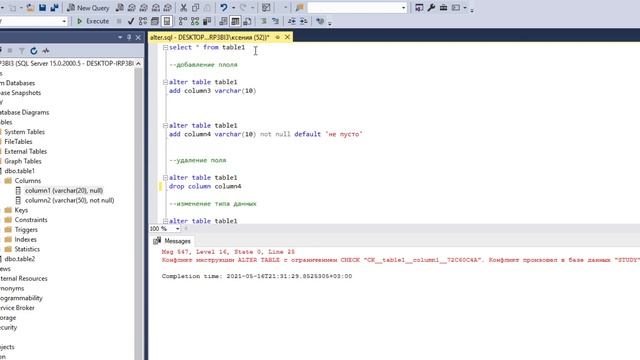Close the alter.sql tab
The width and height of the screenshot is (640, 360).
click(x=287, y=37)
